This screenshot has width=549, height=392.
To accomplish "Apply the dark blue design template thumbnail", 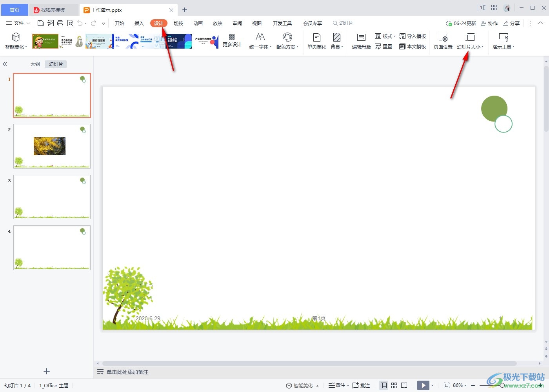I will pyautogui.click(x=178, y=41).
